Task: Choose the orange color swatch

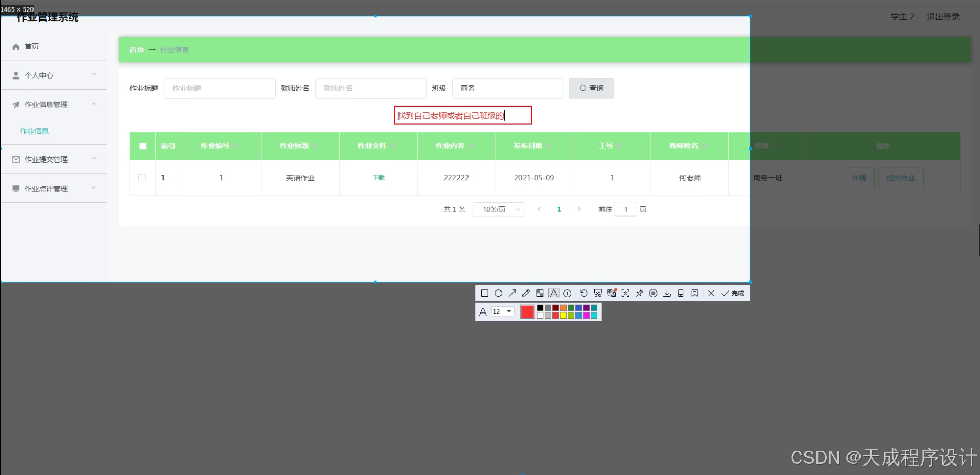Action: [563, 308]
